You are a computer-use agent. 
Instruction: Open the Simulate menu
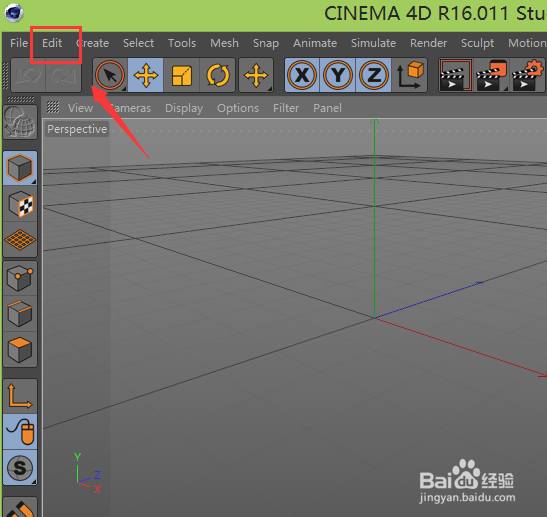[373, 43]
